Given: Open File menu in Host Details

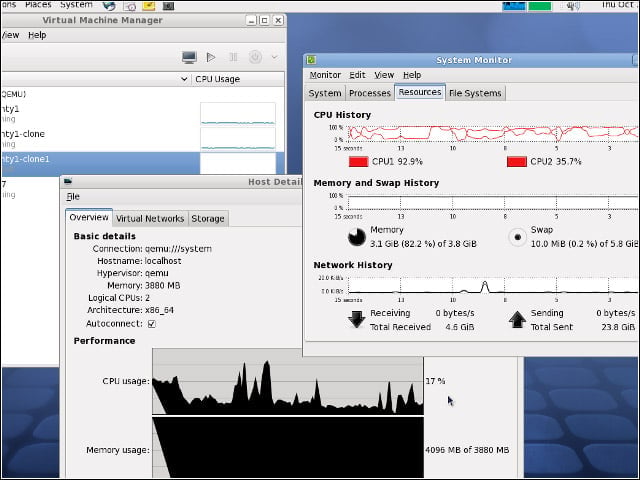Looking at the screenshot, I should point(73,197).
